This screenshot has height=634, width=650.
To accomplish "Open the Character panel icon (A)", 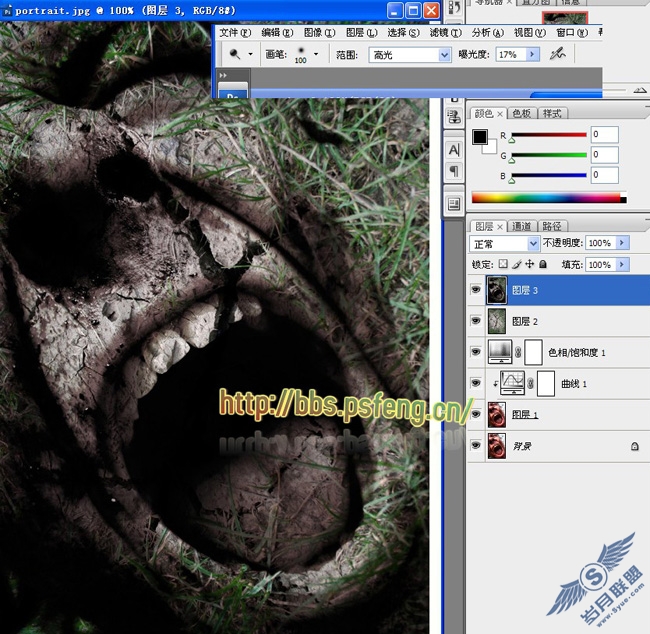I will click(454, 150).
